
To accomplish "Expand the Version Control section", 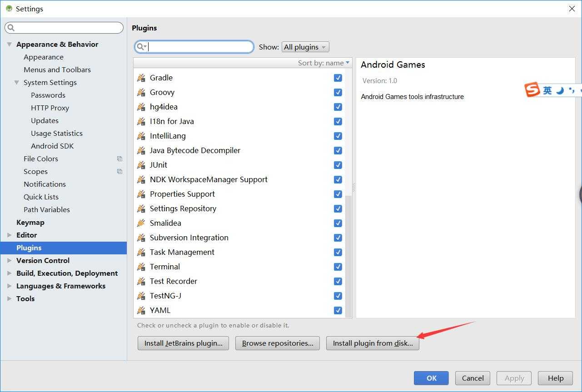I will click(10, 260).
